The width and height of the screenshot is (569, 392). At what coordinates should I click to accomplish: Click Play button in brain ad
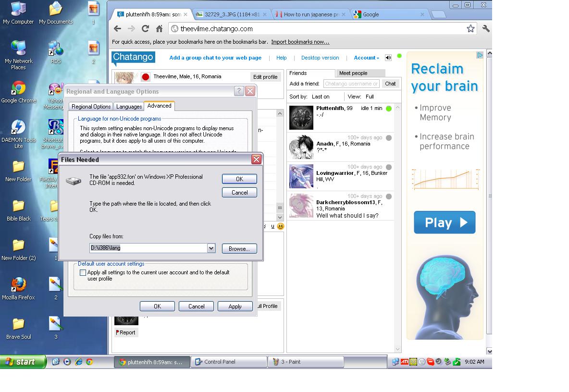coord(445,222)
